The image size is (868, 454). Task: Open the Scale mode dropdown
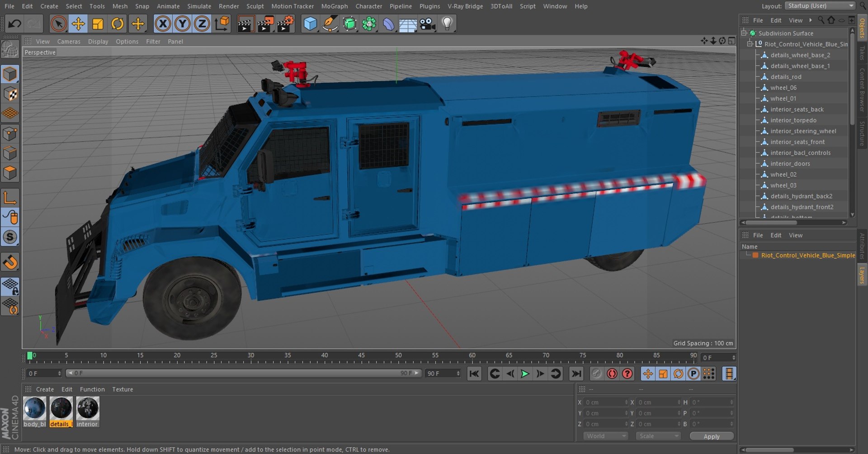(x=658, y=436)
